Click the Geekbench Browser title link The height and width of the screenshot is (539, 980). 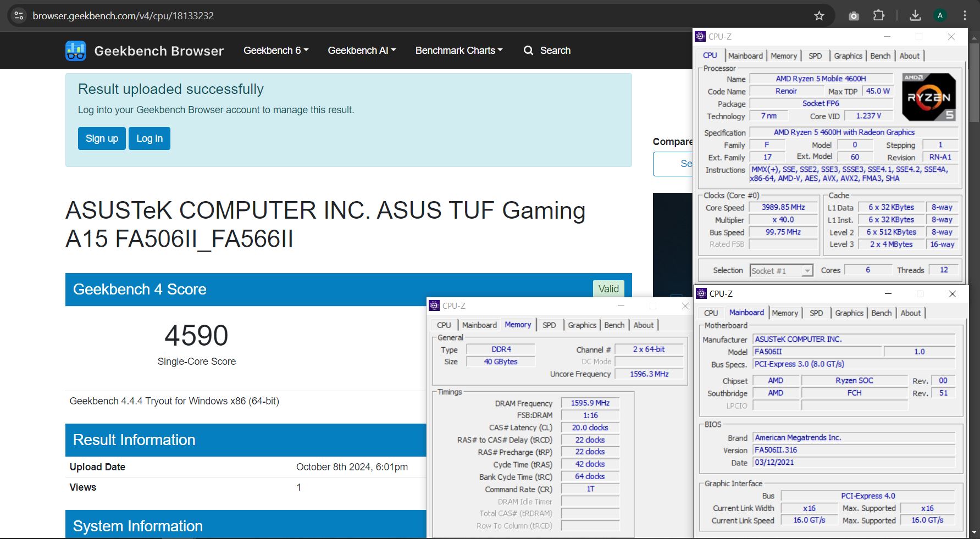[x=159, y=51]
